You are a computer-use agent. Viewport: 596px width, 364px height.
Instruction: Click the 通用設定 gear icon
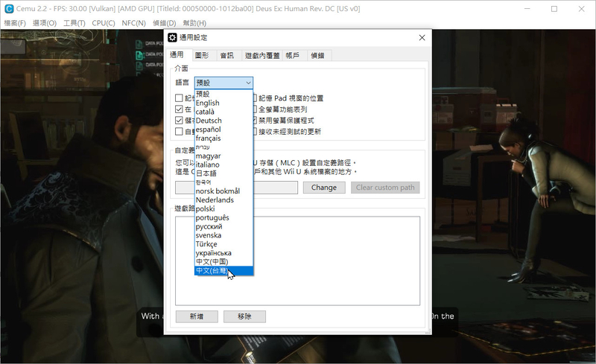172,37
